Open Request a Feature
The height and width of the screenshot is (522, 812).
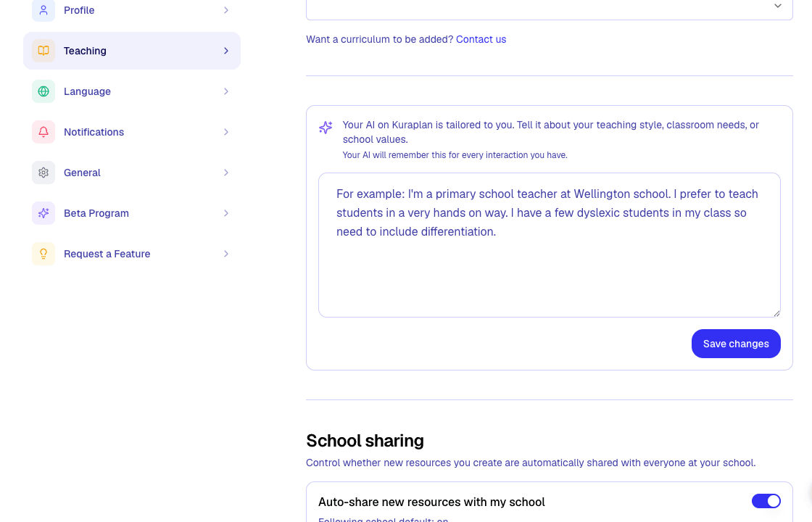132,254
